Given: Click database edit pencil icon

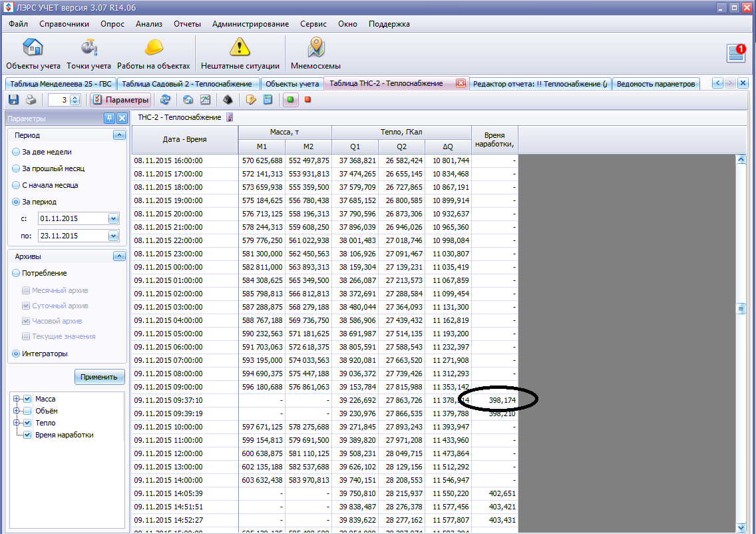Looking at the screenshot, I should [251, 100].
